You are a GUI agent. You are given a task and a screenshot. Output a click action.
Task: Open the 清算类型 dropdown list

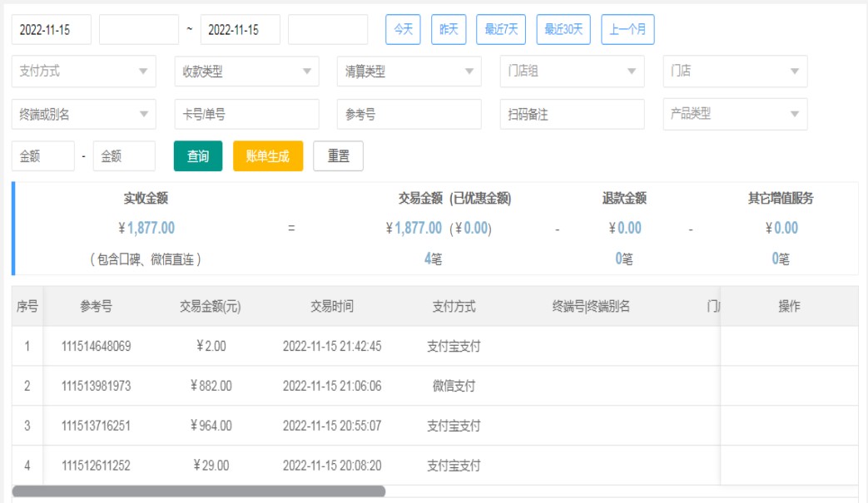click(409, 72)
